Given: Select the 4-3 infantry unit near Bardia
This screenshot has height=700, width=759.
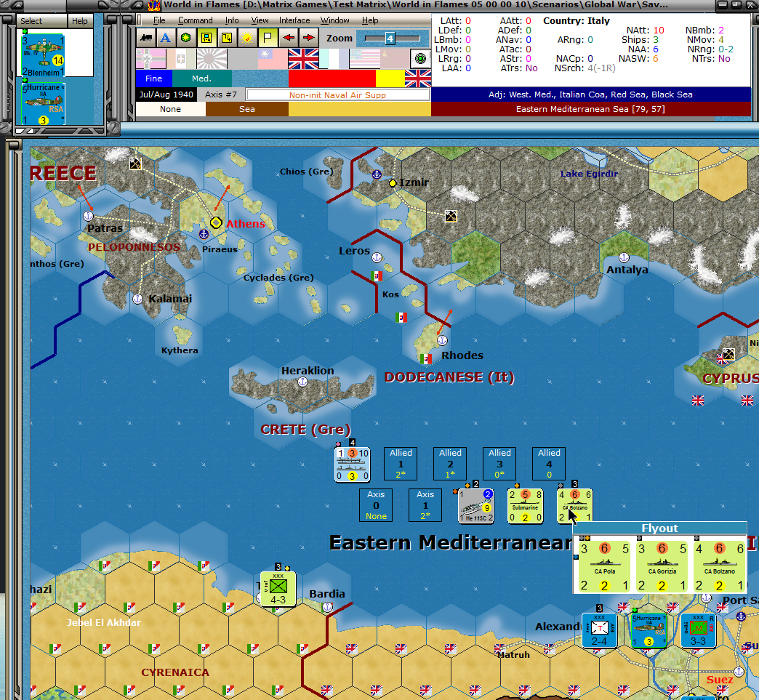Looking at the screenshot, I should [x=278, y=589].
